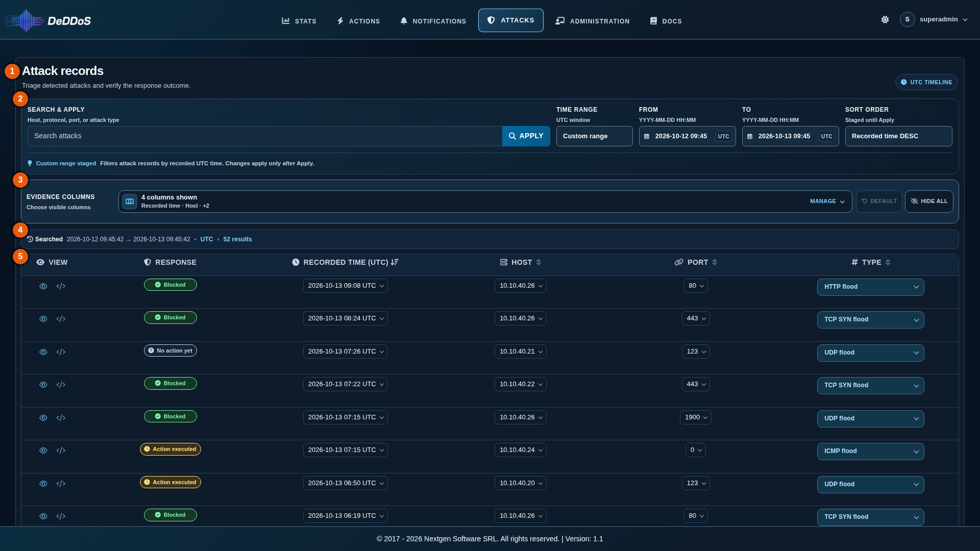Click the No action yet status badge
This screenshot has height=551, width=980.
pos(170,350)
